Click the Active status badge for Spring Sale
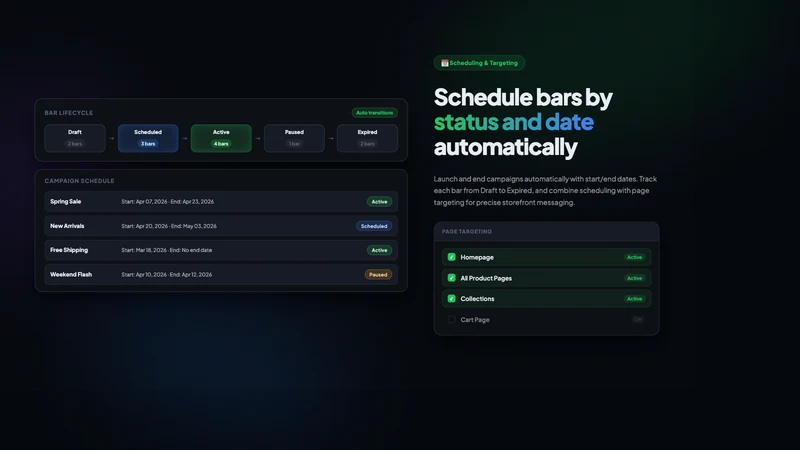Image resolution: width=800 pixels, height=450 pixels. point(379,202)
